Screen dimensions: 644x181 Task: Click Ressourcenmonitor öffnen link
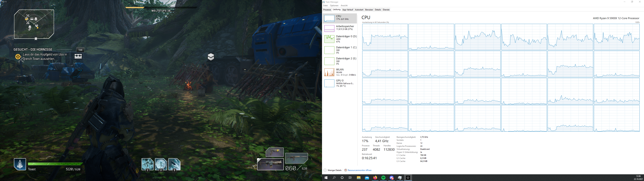[360, 170]
